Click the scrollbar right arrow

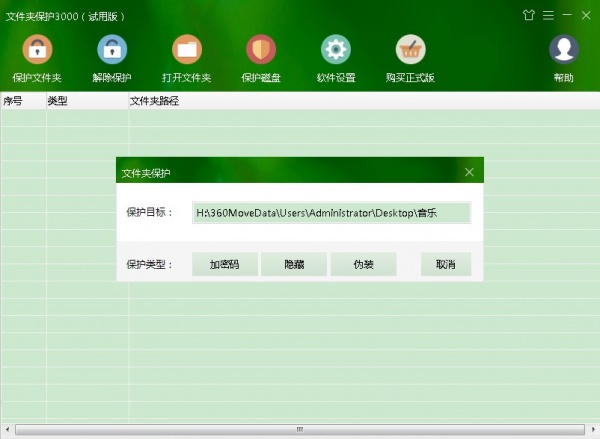pos(593,429)
